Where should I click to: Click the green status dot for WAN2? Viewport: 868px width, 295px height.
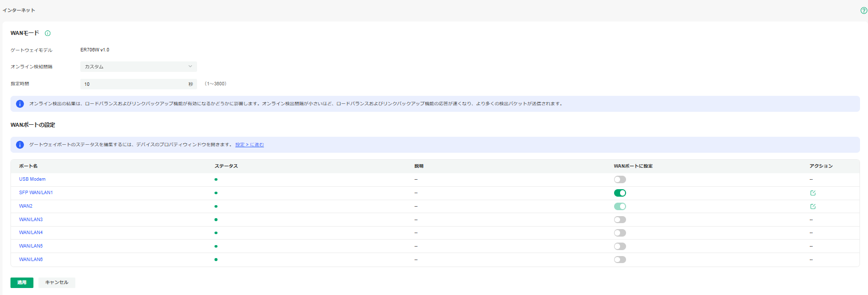click(216, 206)
